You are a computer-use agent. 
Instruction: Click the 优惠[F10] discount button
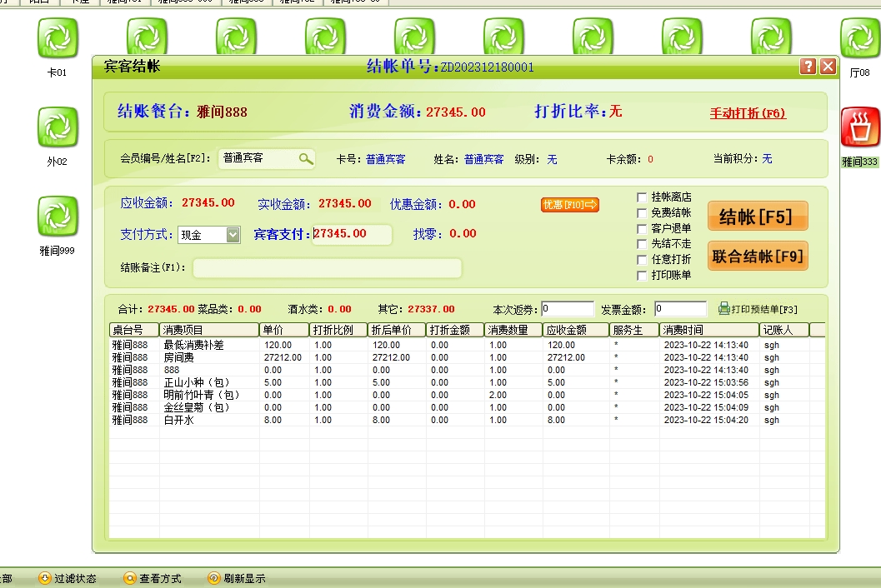click(x=570, y=204)
